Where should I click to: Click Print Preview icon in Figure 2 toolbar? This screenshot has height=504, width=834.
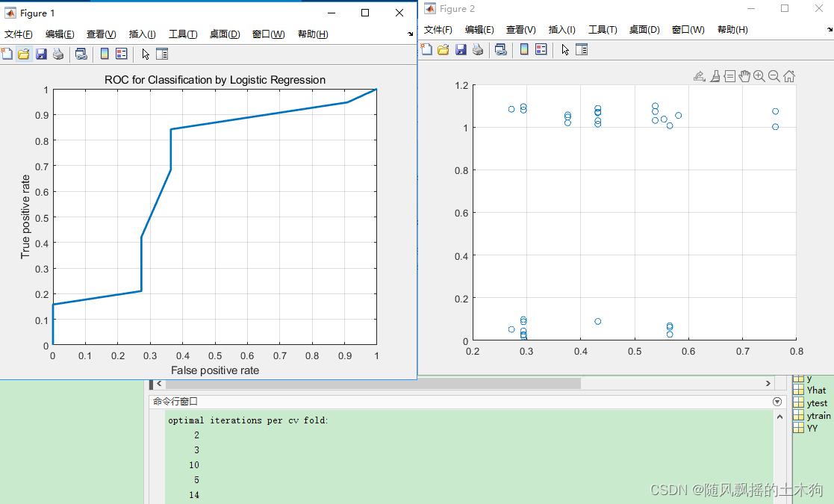click(500, 49)
